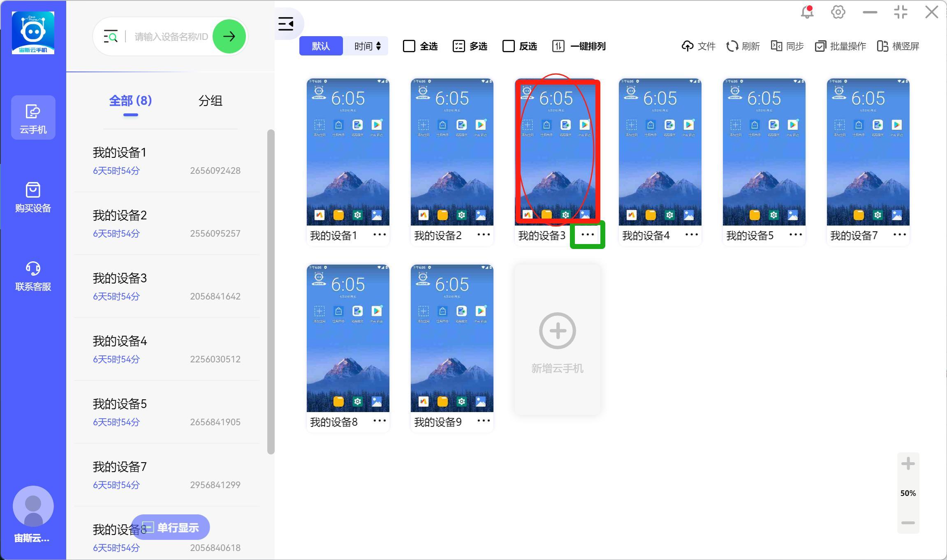947x560 pixels.
Task: Click the 一键排列 arrange button
Action: pyautogui.click(x=579, y=46)
